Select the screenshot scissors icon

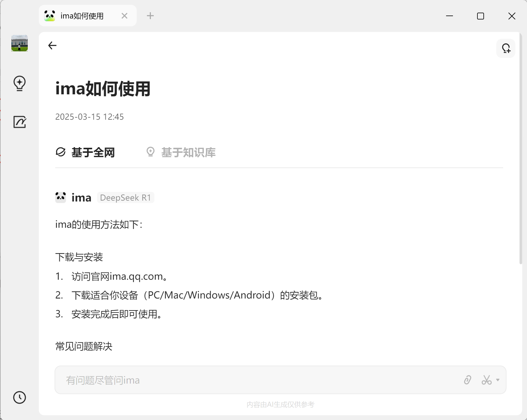(486, 380)
